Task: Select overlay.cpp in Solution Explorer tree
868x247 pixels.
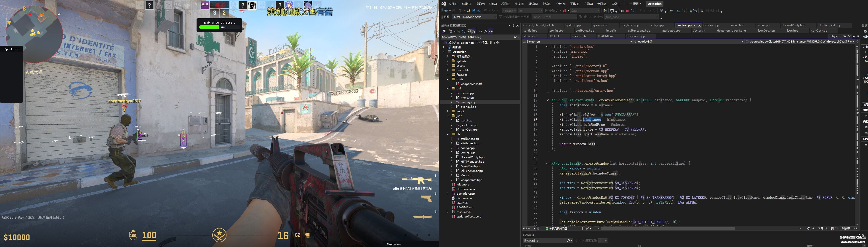Action: (468, 102)
